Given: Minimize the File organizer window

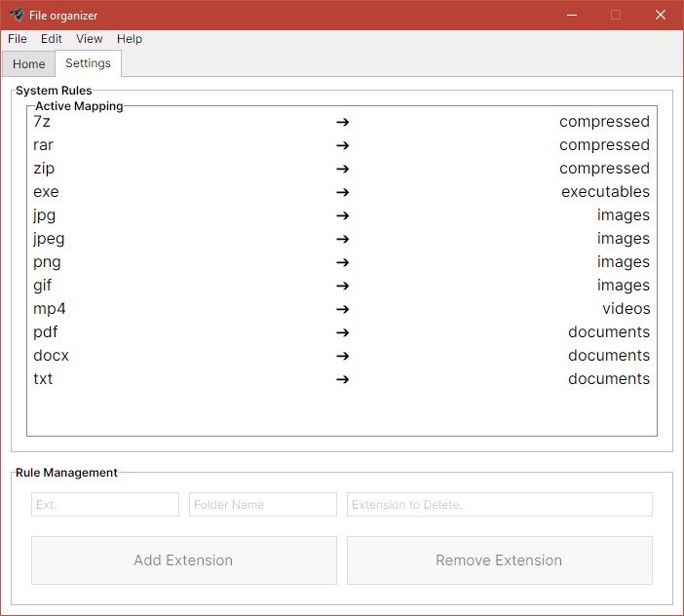Looking at the screenshot, I should coord(572,15).
